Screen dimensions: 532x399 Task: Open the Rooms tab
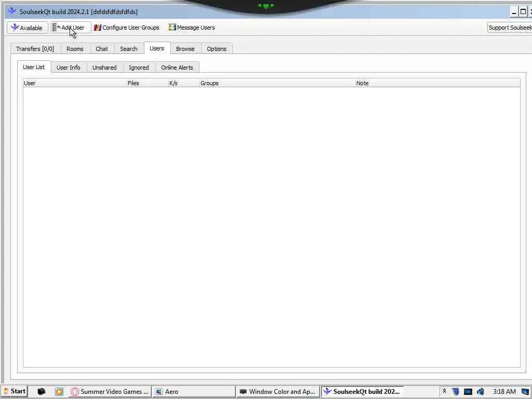pyautogui.click(x=75, y=49)
